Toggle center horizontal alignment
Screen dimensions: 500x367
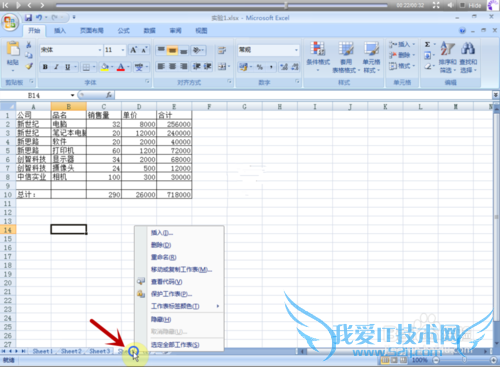coord(172,67)
